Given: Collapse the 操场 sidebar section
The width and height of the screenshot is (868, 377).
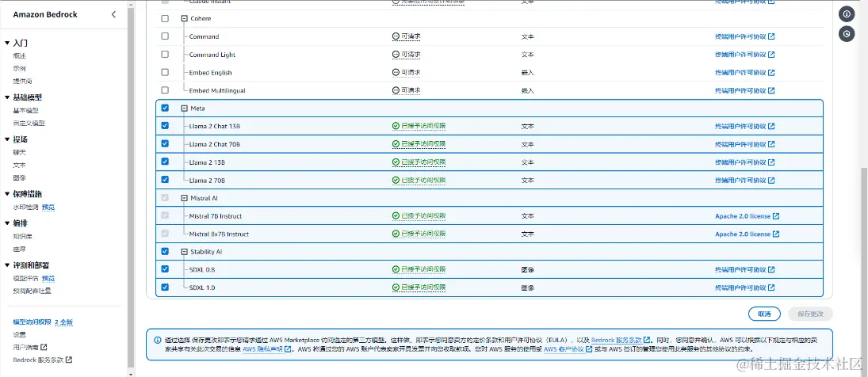Looking at the screenshot, I should tap(6, 139).
